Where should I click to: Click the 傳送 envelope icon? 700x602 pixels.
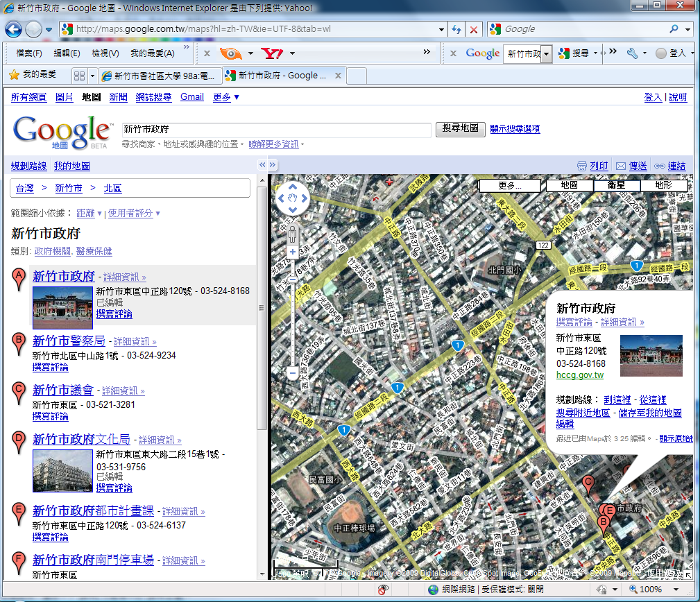(620, 166)
